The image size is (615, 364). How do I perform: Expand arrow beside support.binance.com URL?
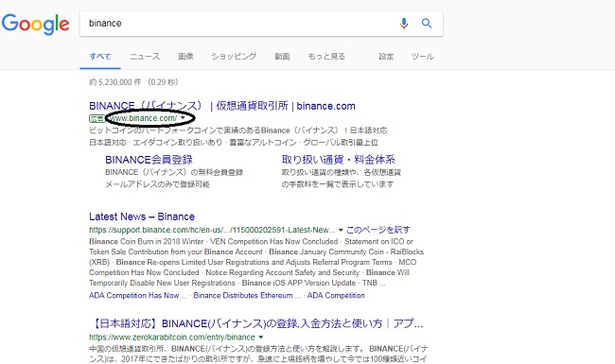(x=341, y=230)
